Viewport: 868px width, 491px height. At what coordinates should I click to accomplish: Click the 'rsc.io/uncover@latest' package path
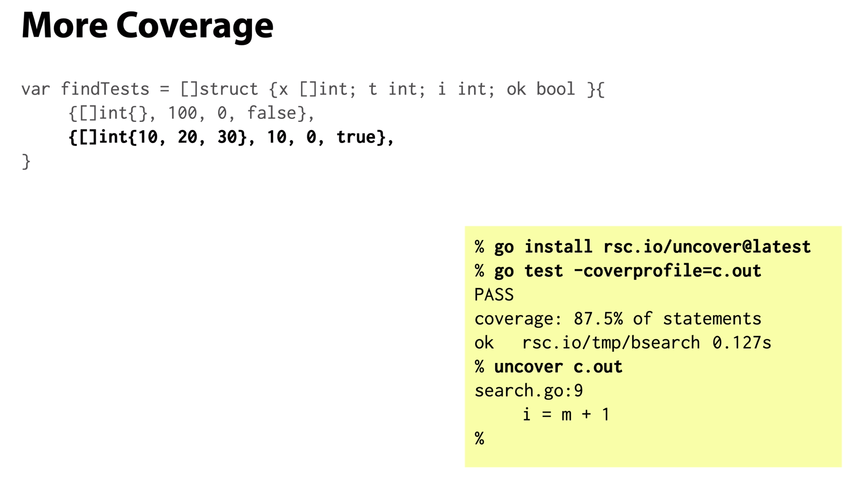point(707,247)
